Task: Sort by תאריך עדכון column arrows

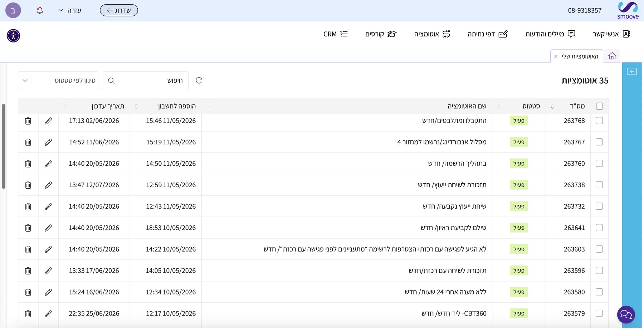Action: pyautogui.click(x=65, y=106)
